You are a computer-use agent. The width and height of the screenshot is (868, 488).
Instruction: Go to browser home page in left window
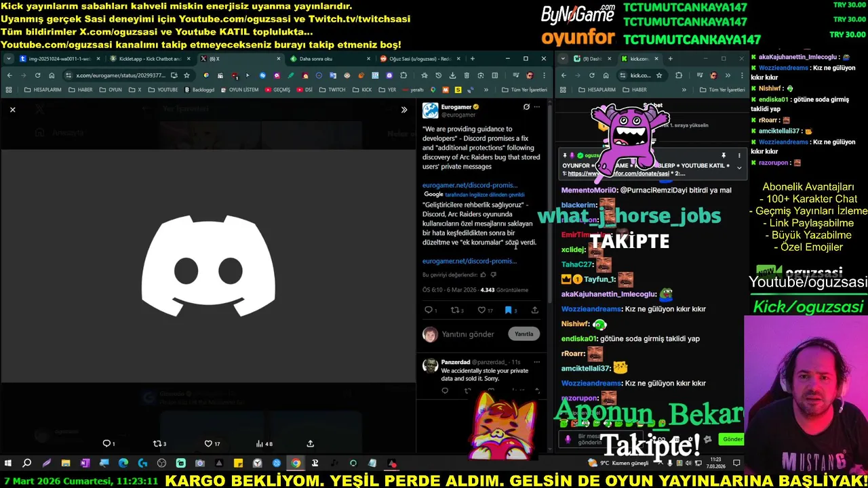click(52, 75)
